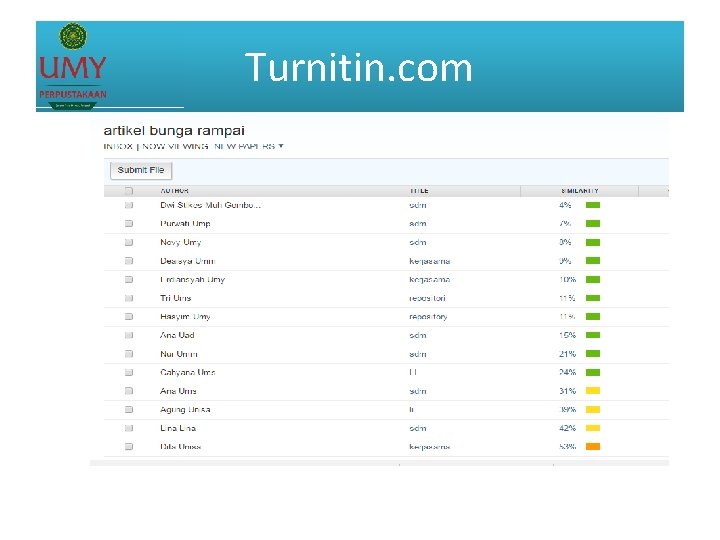Check the box for Deasya Umm
The height and width of the screenshot is (540, 720).
pos(129,261)
